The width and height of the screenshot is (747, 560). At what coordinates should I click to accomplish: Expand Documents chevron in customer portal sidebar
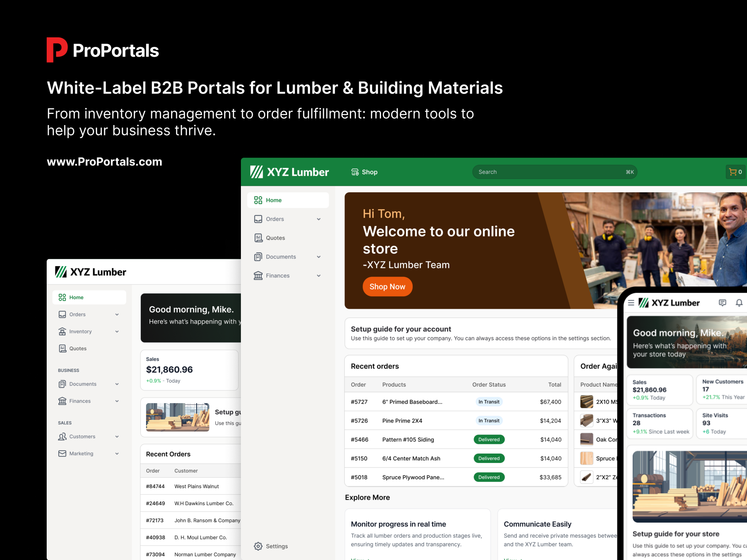click(319, 257)
